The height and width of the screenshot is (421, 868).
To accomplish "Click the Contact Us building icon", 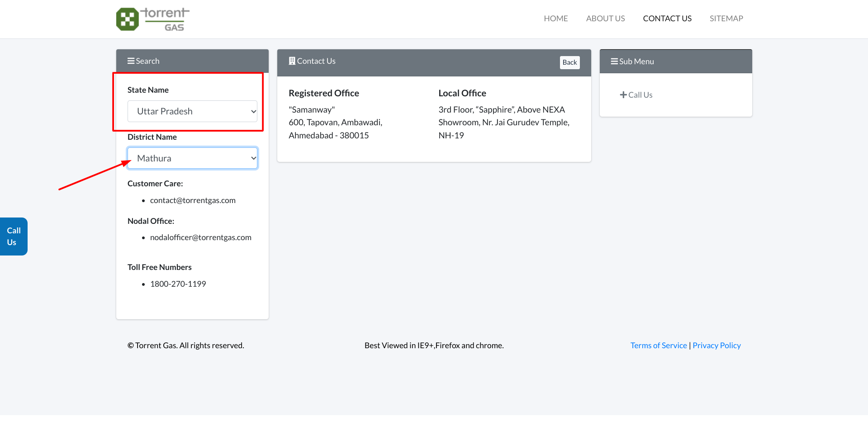I will click(x=292, y=61).
